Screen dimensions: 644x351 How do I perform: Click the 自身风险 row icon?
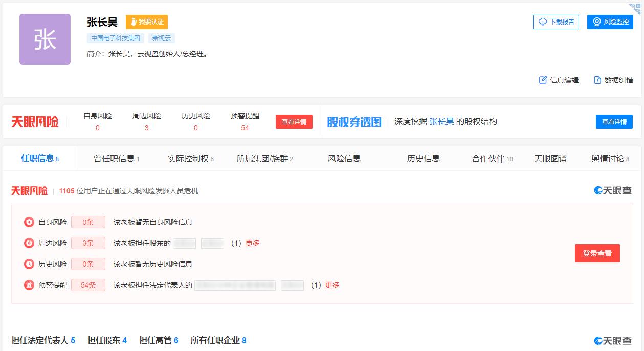[x=29, y=222]
